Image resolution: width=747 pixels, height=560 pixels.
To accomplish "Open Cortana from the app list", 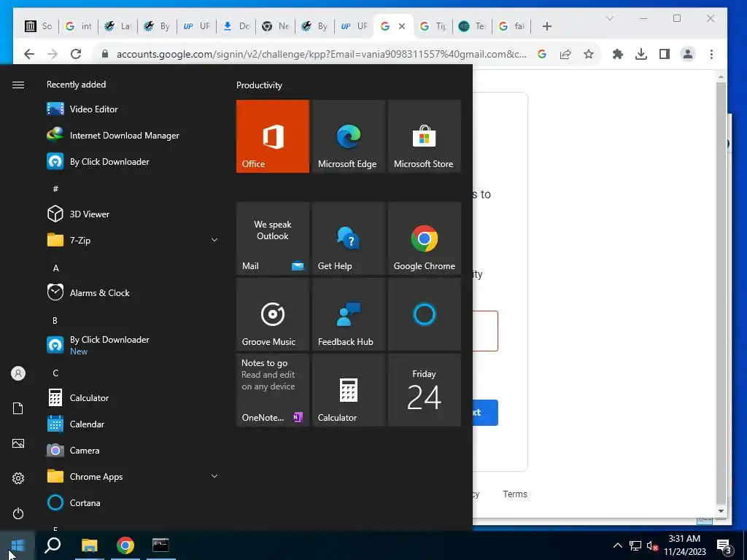I will point(133,502).
